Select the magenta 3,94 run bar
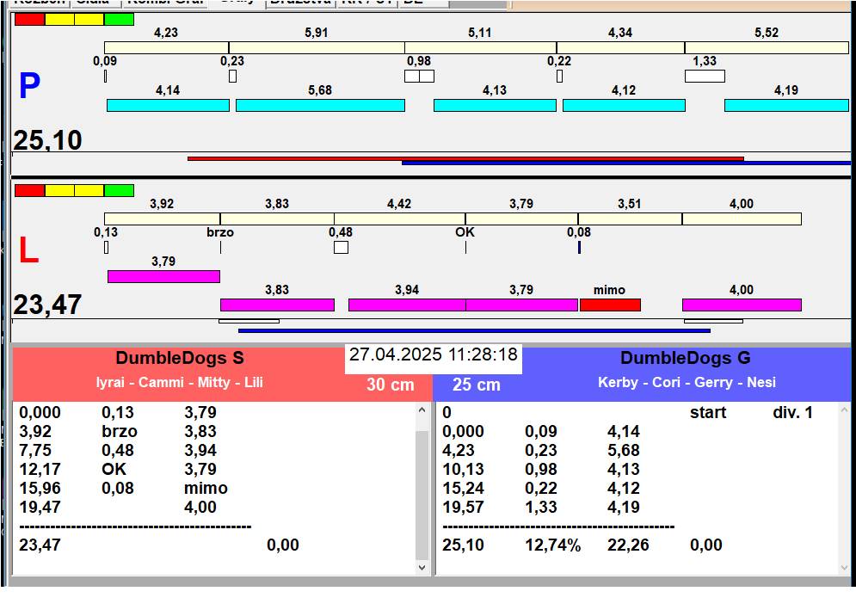 (x=407, y=305)
